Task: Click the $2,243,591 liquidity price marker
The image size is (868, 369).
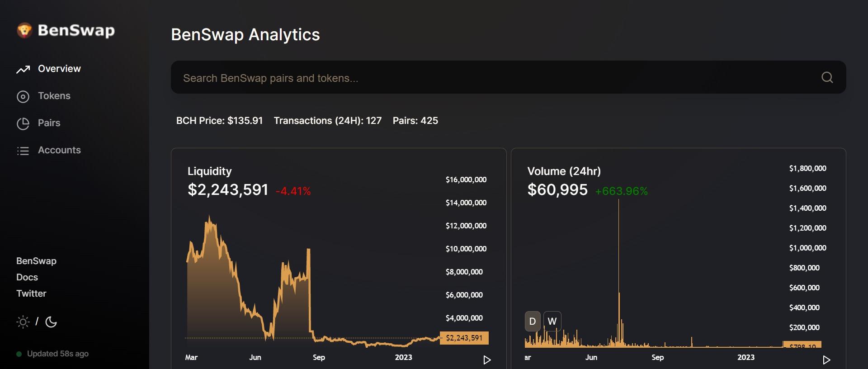Action: tap(464, 338)
